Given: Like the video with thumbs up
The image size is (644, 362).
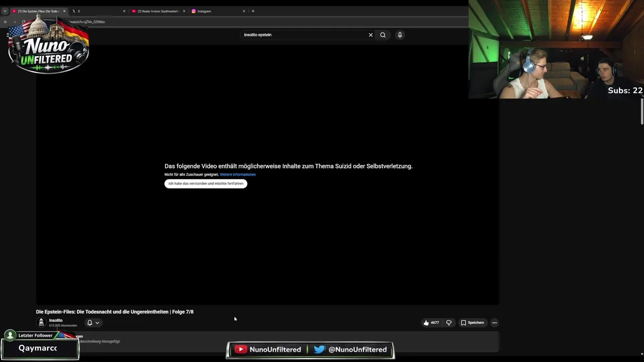Looking at the screenshot, I should coord(431,323).
